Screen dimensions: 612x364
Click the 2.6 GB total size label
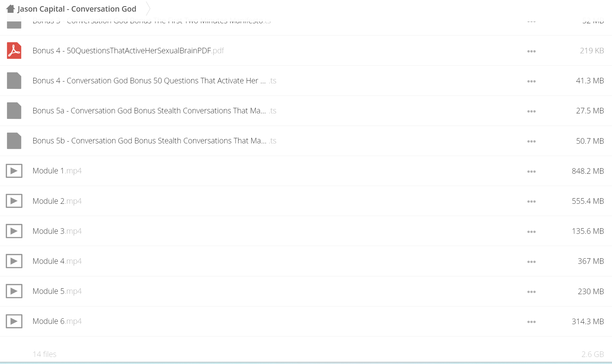point(593,354)
